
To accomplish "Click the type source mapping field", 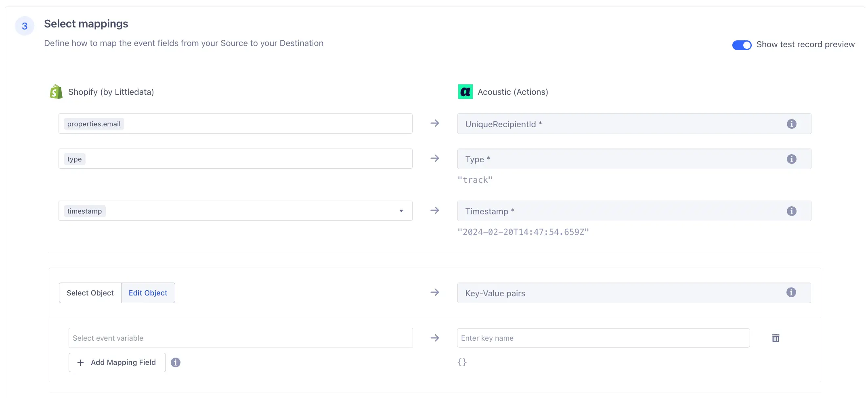I will pyautogui.click(x=235, y=159).
